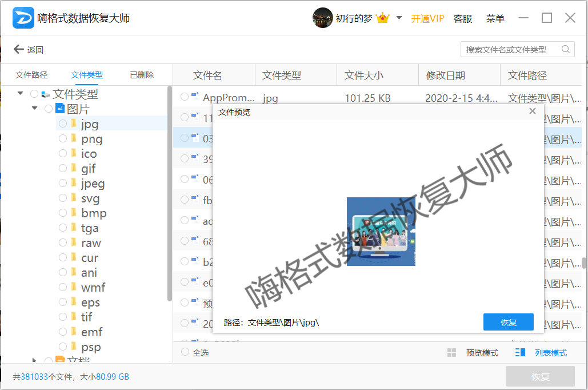Collapse the 文件类型 root node
Viewport: 588px width, 390px height.
coord(21,93)
